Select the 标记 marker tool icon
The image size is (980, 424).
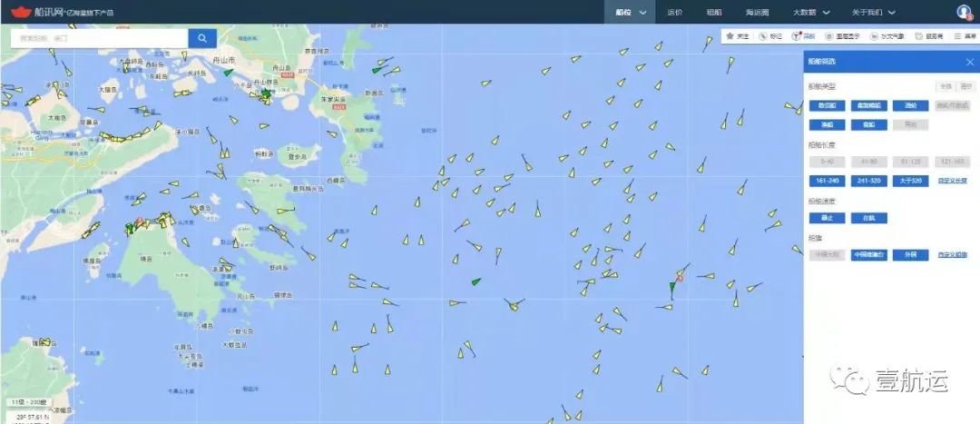pyautogui.click(x=762, y=36)
